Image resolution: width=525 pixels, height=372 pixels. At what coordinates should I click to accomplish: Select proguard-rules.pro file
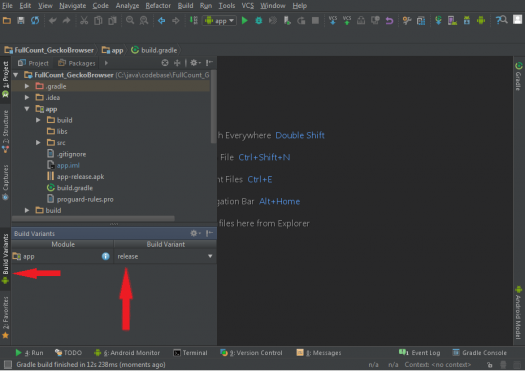tap(85, 200)
